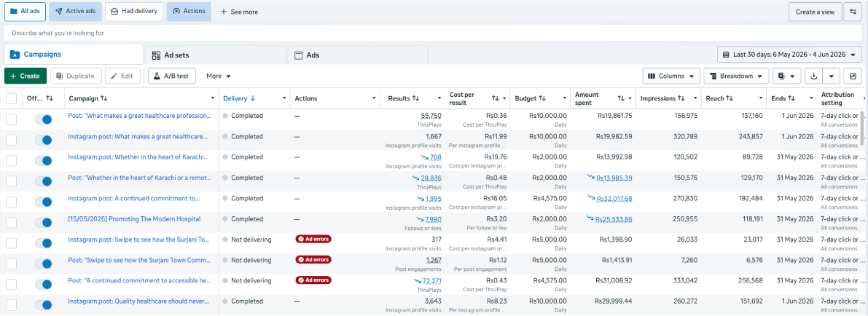Sort campaigns by Results column arrows

coord(415,98)
